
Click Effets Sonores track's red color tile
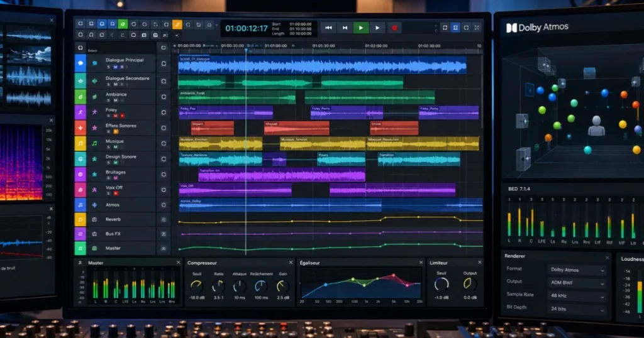tap(80, 128)
